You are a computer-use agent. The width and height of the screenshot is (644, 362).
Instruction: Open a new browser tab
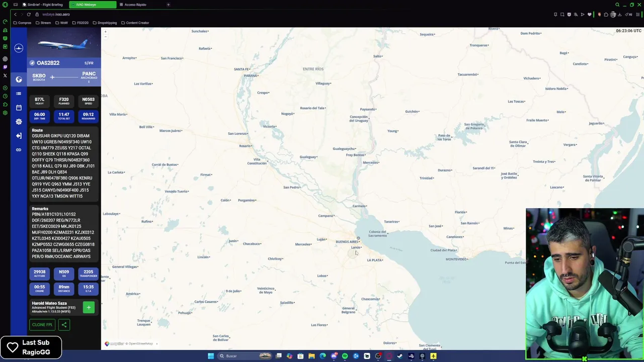(168, 5)
